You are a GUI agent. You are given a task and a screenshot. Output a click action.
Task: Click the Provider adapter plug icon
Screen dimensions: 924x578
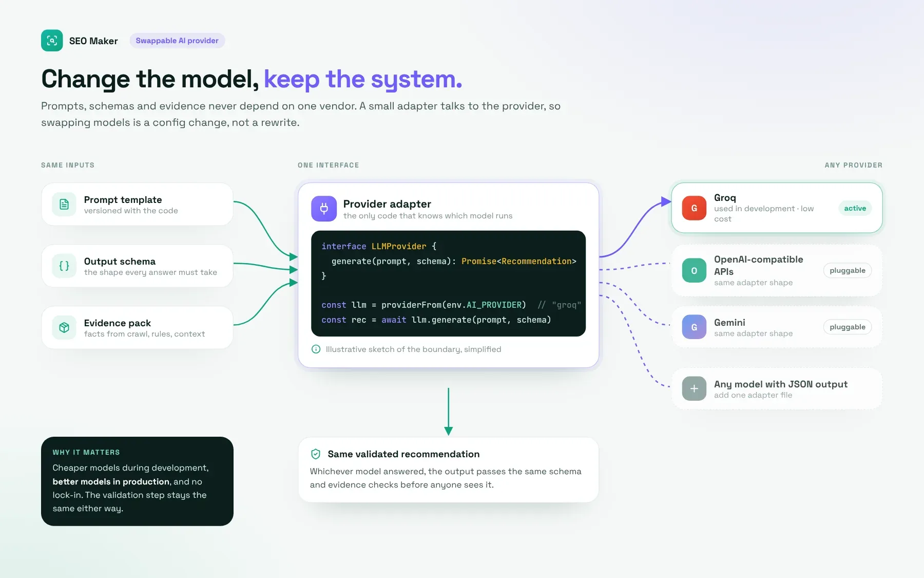324,209
